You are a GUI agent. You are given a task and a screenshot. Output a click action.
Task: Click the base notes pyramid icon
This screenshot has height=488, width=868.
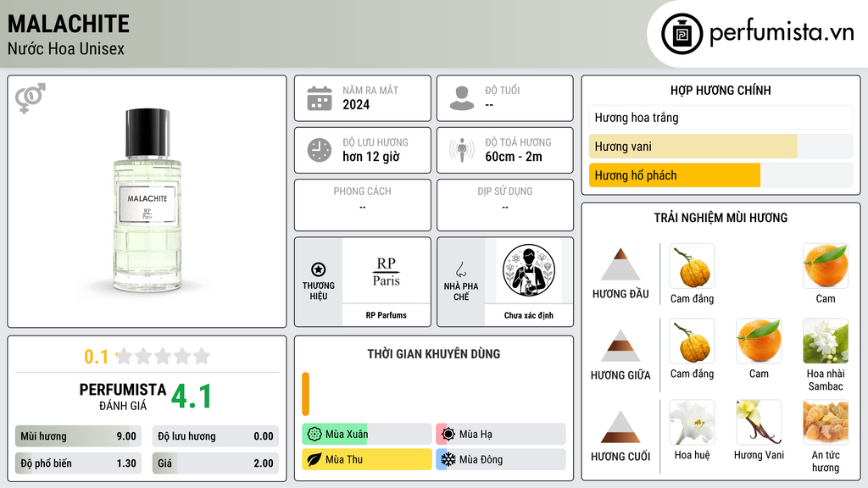620,427
